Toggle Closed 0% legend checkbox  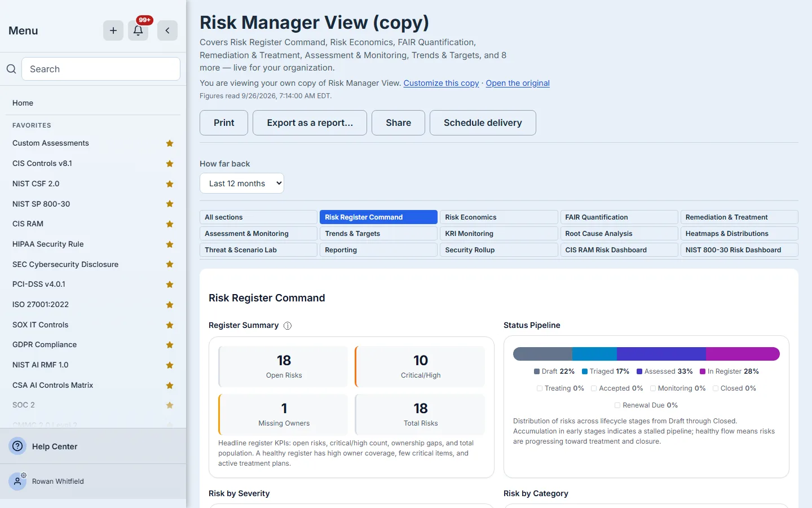(x=716, y=388)
